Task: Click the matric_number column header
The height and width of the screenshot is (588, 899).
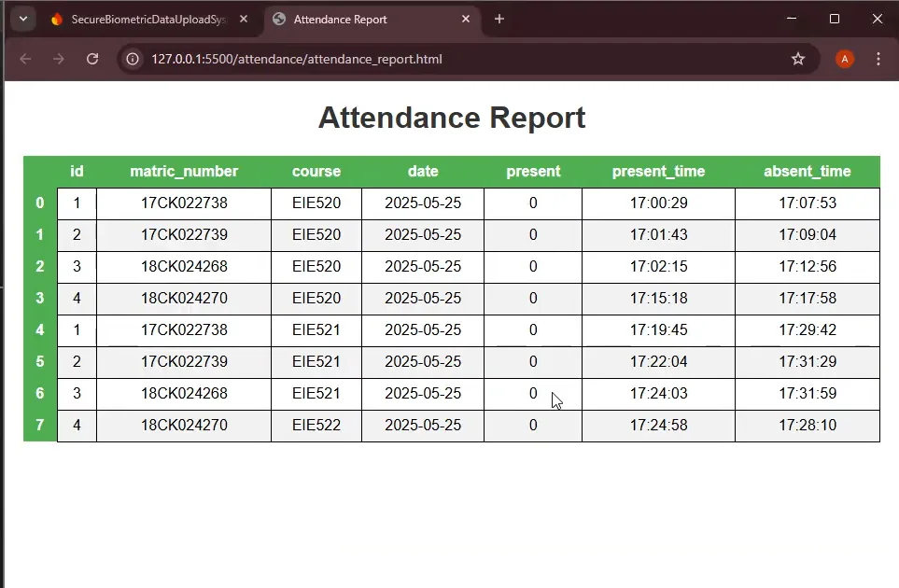Action: [184, 171]
